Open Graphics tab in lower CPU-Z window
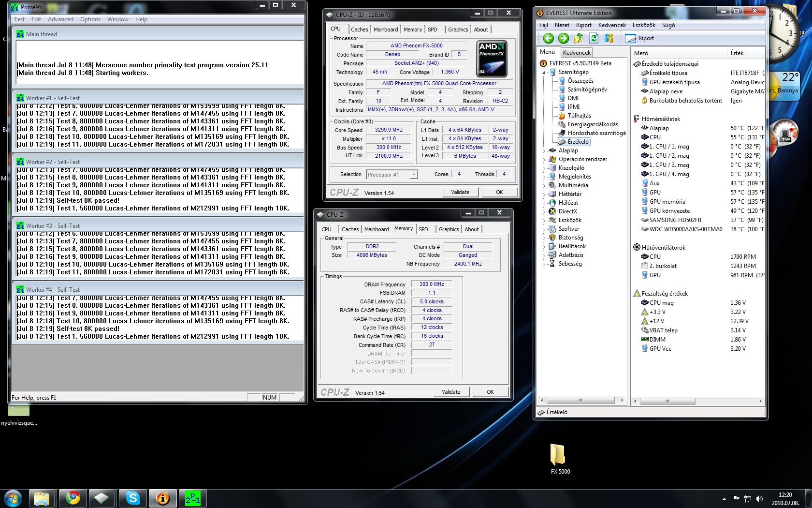 (449, 229)
